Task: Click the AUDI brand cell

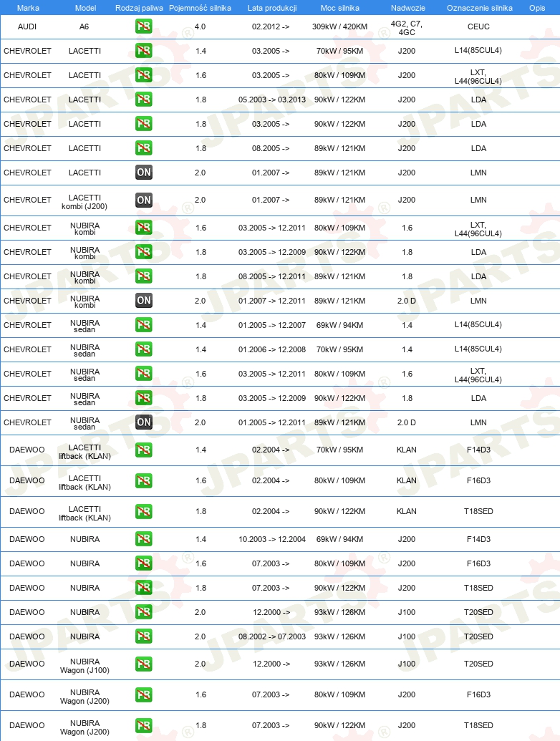Action: point(27,26)
